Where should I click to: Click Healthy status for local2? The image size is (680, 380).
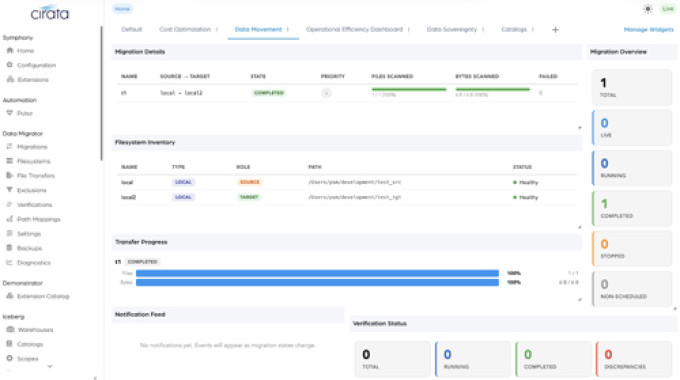[x=526, y=197]
